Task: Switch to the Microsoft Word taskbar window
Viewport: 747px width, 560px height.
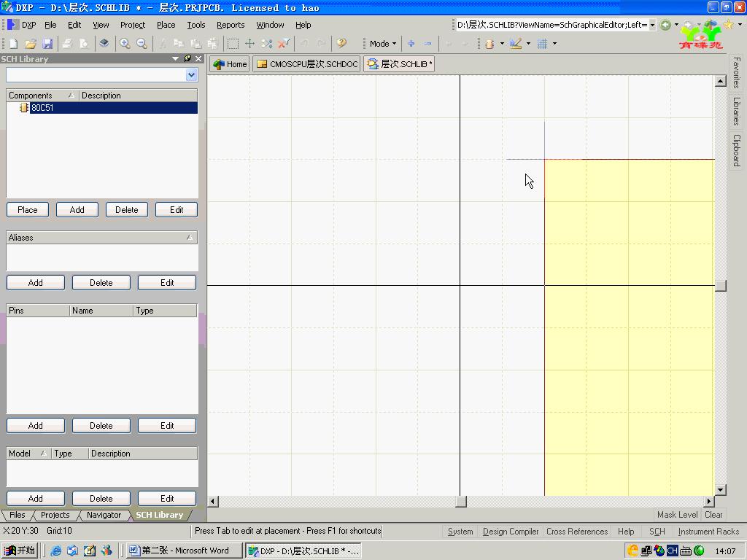Action: [185, 551]
